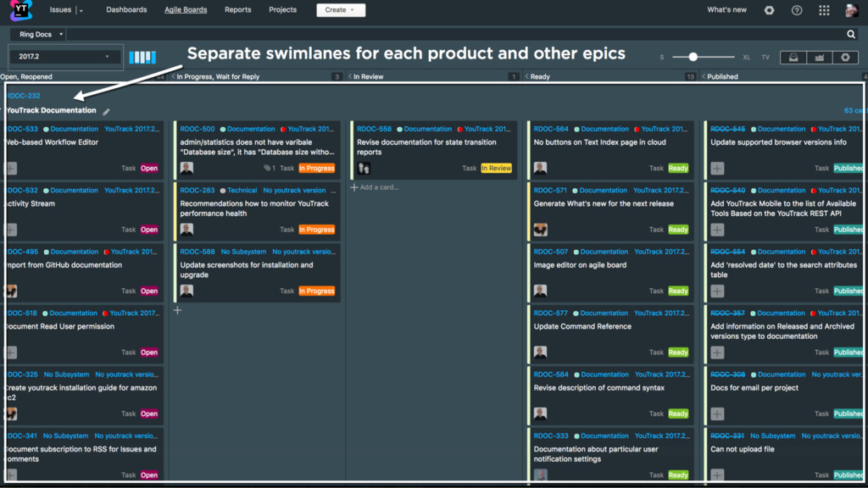Open Agile Boards
The image size is (868, 488).
pos(186,10)
